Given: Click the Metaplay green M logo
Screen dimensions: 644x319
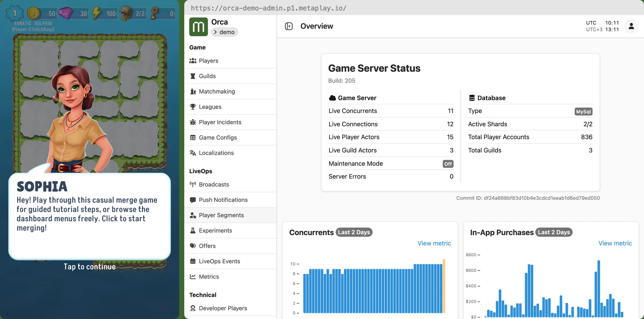Looking at the screenshot, I should tap(198, 27).
